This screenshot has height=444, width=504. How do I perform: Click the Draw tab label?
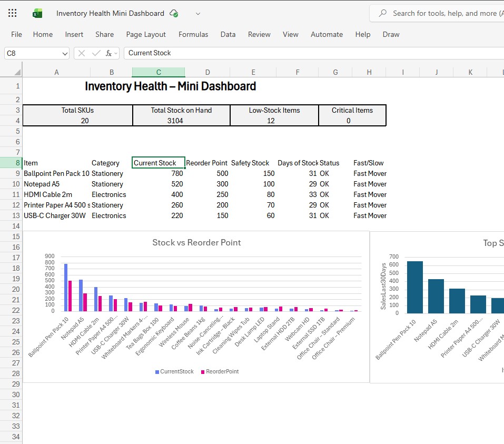click(391, 34)
